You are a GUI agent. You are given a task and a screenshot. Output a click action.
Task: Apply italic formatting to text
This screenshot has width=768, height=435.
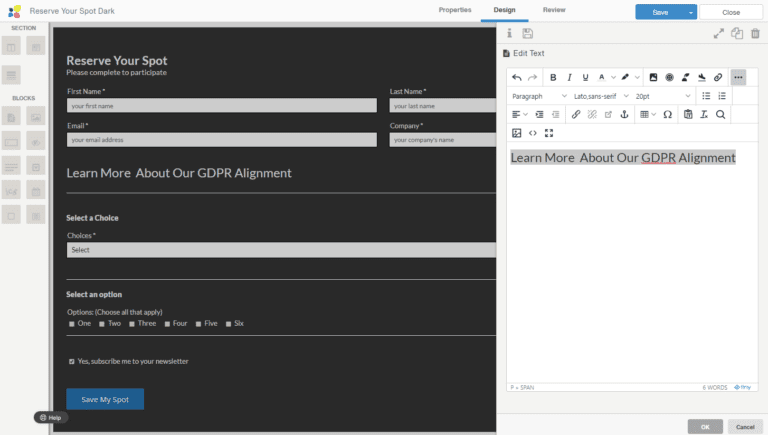(570, 77)
